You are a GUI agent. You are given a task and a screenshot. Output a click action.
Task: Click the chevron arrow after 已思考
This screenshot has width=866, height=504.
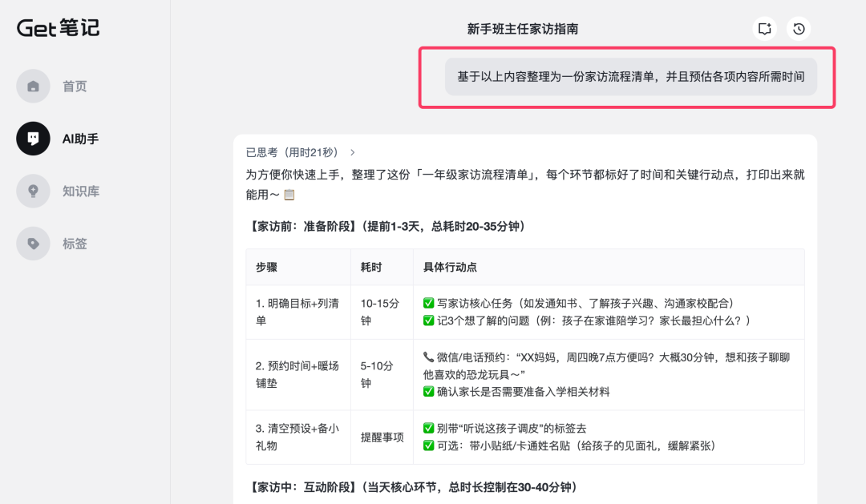tap(353, 152)
